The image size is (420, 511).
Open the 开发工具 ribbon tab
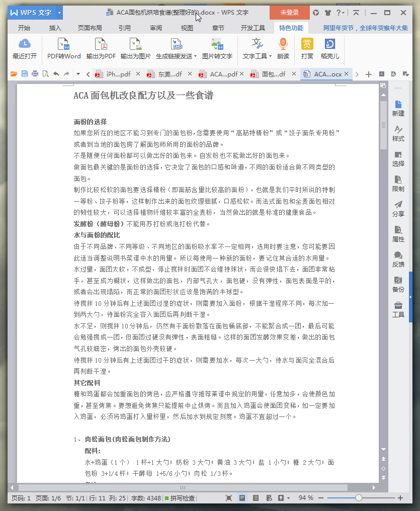coord(253,28)
